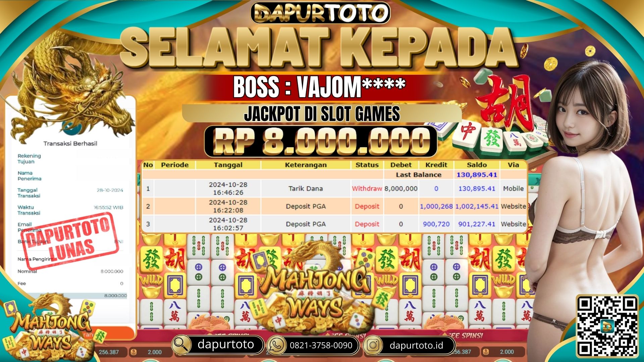Select the Keterangan column header
Viewport: 644px width, 362px height.
click(306, 165)
